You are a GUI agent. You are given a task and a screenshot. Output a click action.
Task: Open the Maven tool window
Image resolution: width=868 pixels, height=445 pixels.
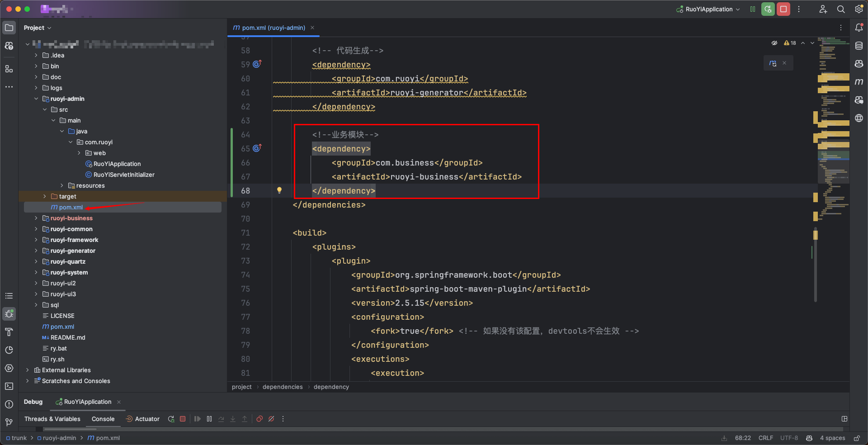(859, 82)
